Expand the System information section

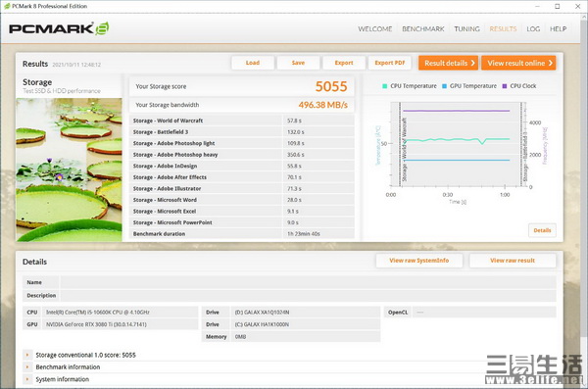[27, 379]
